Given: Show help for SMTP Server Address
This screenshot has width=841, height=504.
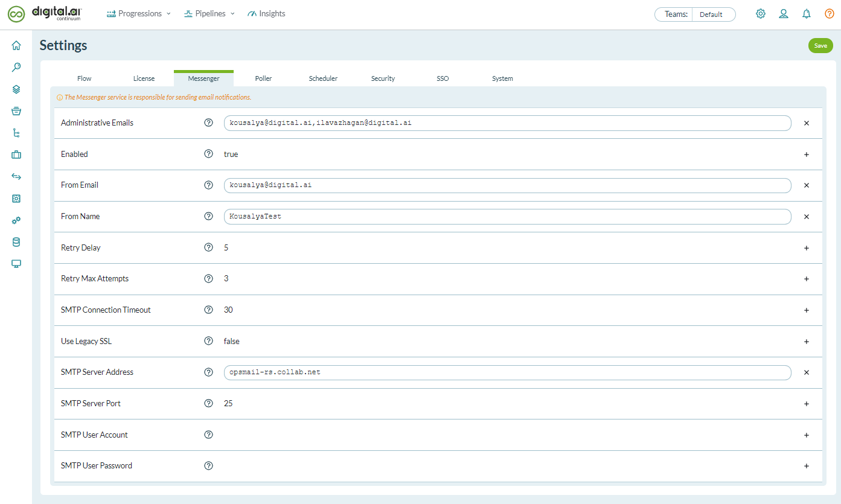Looking at the screenshot, I should (209, 372).
